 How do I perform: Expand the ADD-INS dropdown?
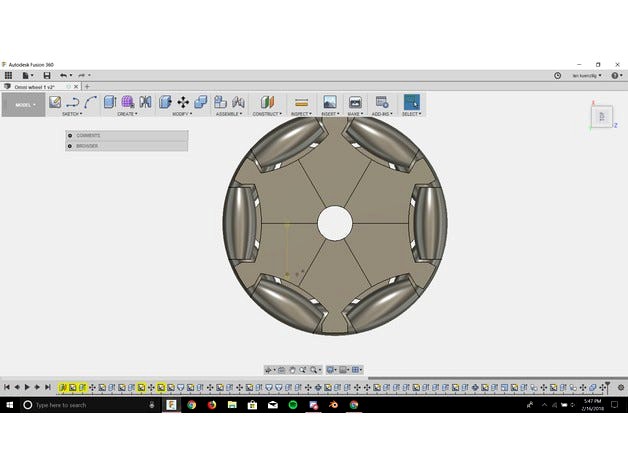pyautogui.click(x=382, y=114)
